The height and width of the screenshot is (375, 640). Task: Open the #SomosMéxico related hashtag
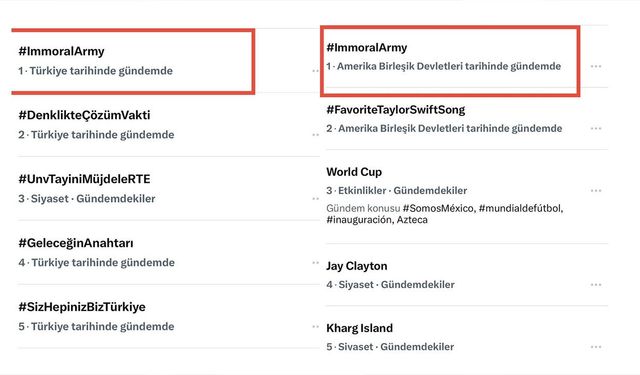click(x=438, y=209)
